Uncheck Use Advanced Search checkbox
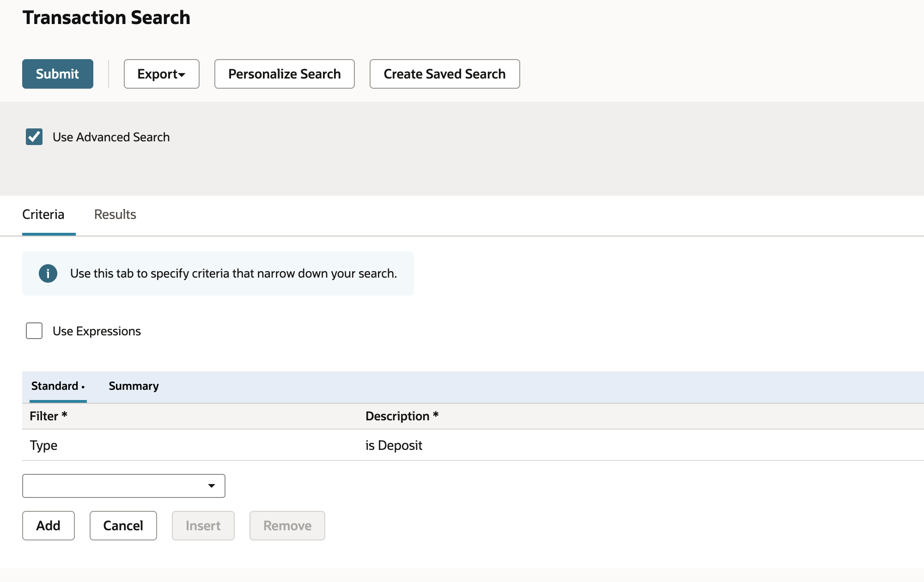The width and height of the screenshot is (924, 582). point(34,137)
